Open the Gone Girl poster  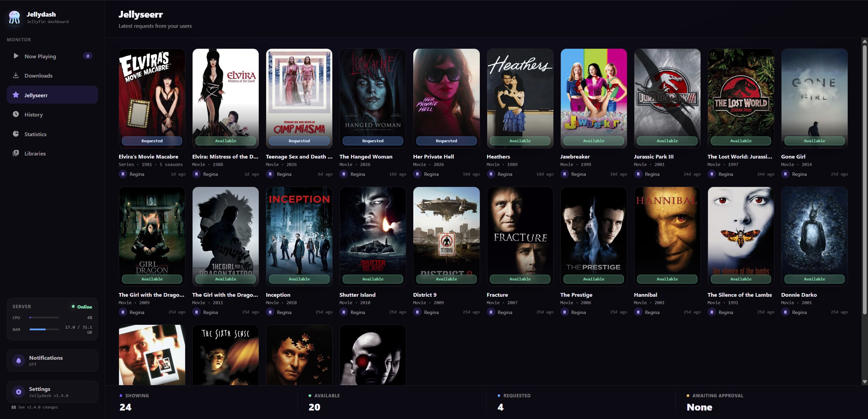(x=814, y=98)
